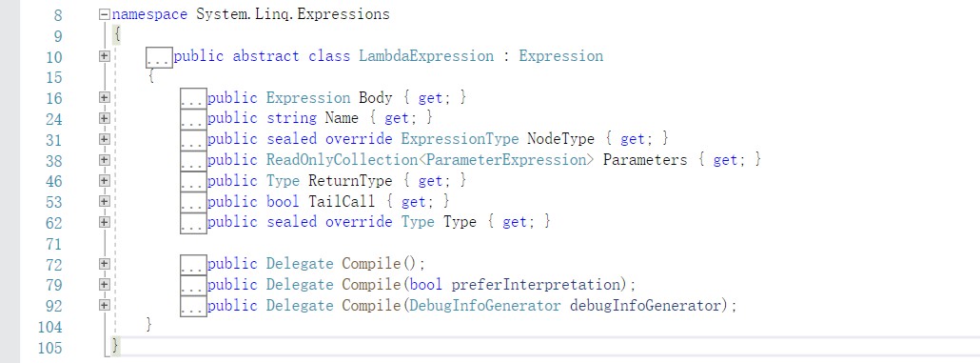Screen dimensions: 980x363
Task: Click the DebugInfoGenerator type reference
Action: [x=485, y=306]
